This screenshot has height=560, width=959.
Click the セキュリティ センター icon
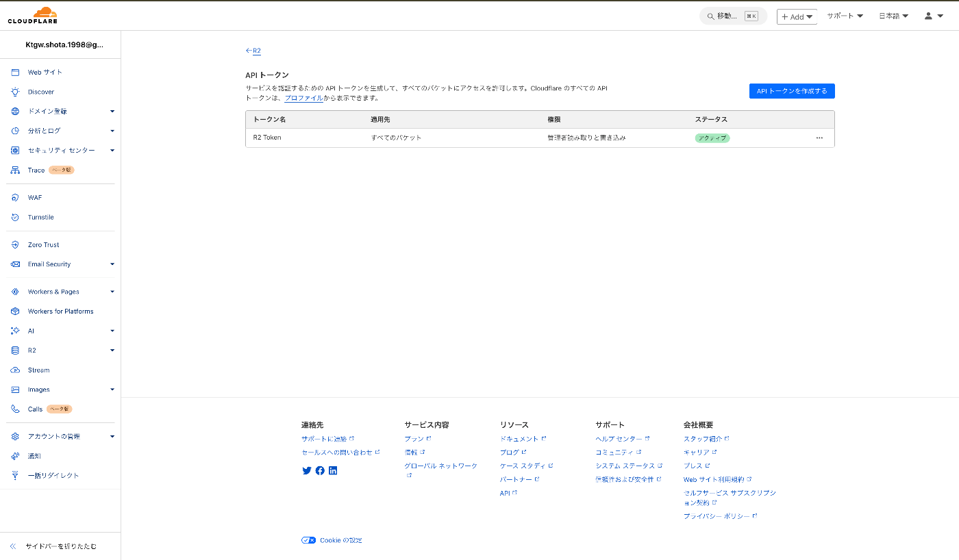coord(15,150)
